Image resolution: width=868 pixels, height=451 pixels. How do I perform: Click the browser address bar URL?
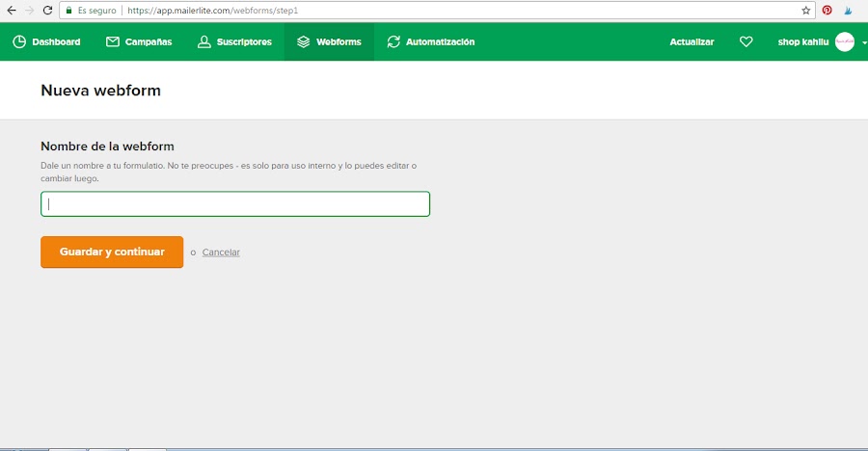[212, 11]
